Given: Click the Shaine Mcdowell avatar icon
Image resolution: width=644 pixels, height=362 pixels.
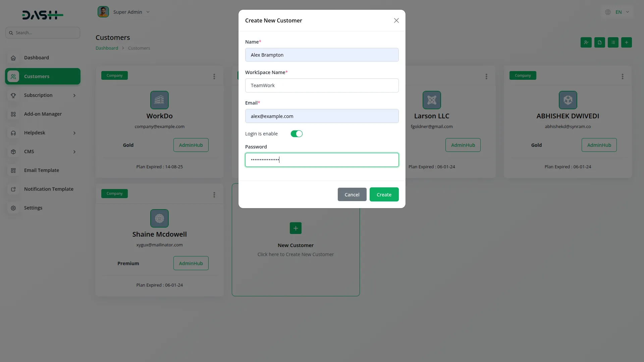Looking at the screenshot, I should click(x=159, y=218).
